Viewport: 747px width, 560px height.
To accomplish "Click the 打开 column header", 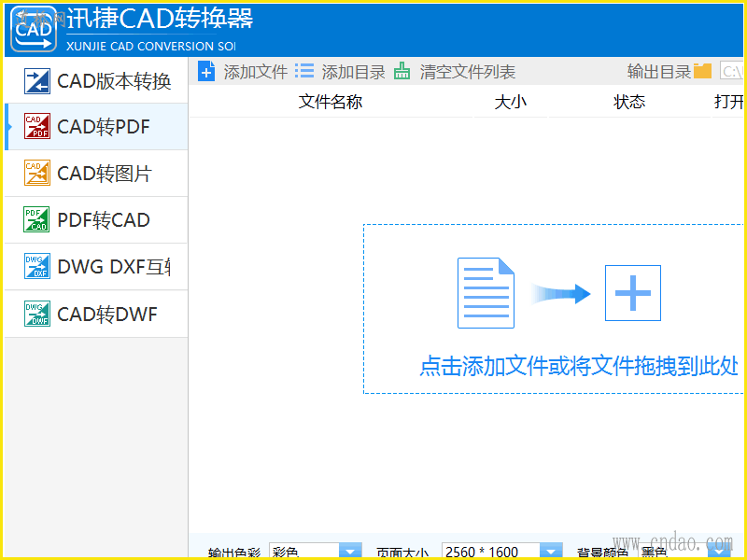I will (x=728, y=102).
